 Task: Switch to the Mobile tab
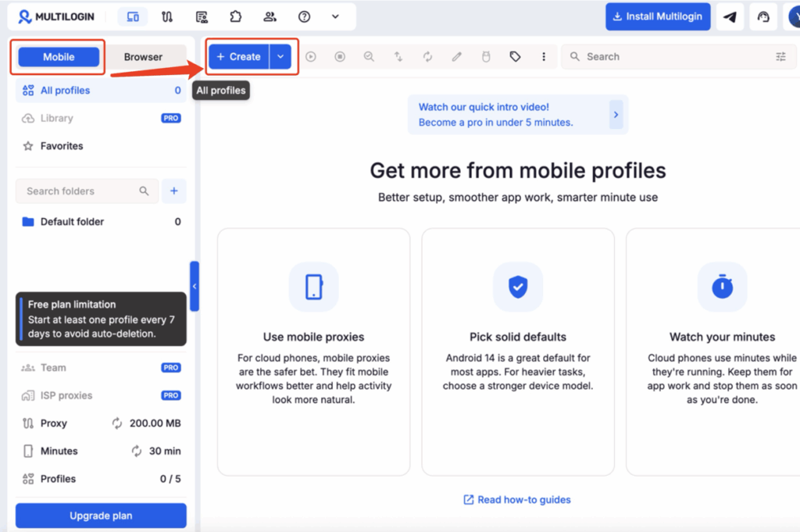pyautogui.click(x=59, y=56)
